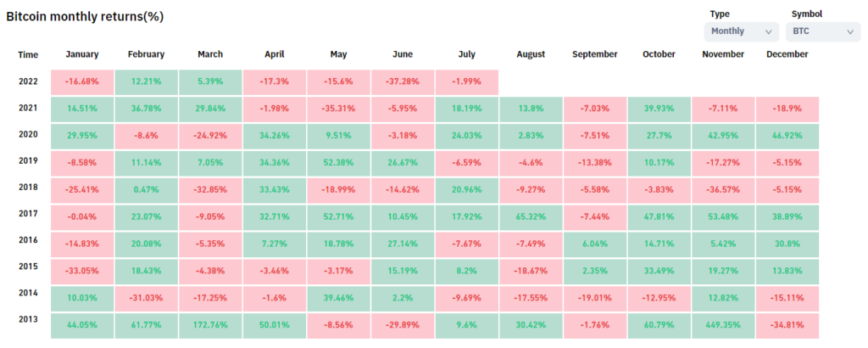Click the 20.08% February 2016 cell
The height and width of the screenshot is (348, 868).
(146, 244)
